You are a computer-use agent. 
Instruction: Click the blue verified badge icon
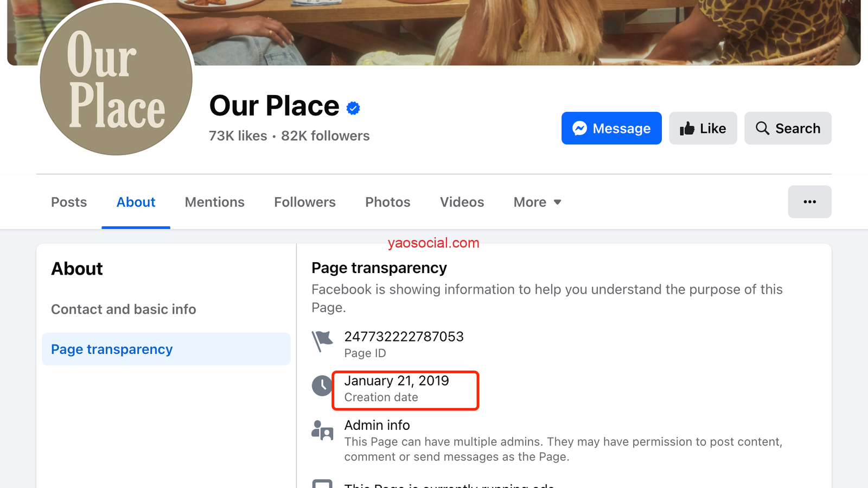pos(353,109)
